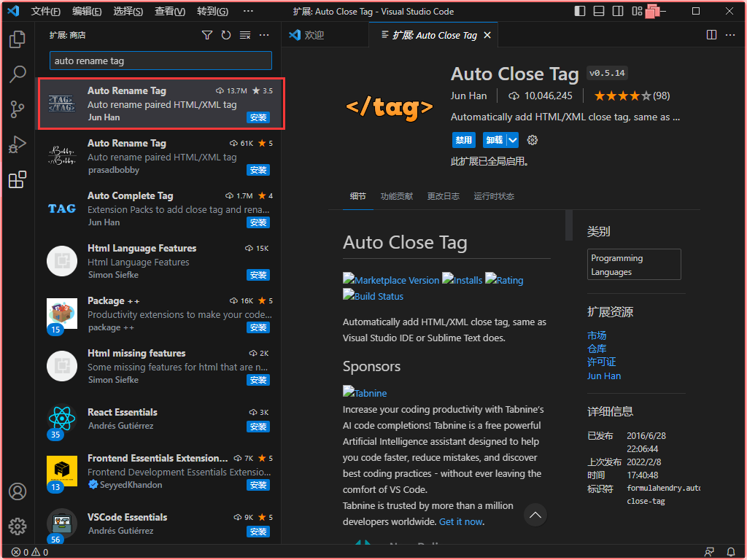This screenshot has height=560, width=747.
Task: Expand the 卸载 dropdown arrow
Action: [512, 140]
